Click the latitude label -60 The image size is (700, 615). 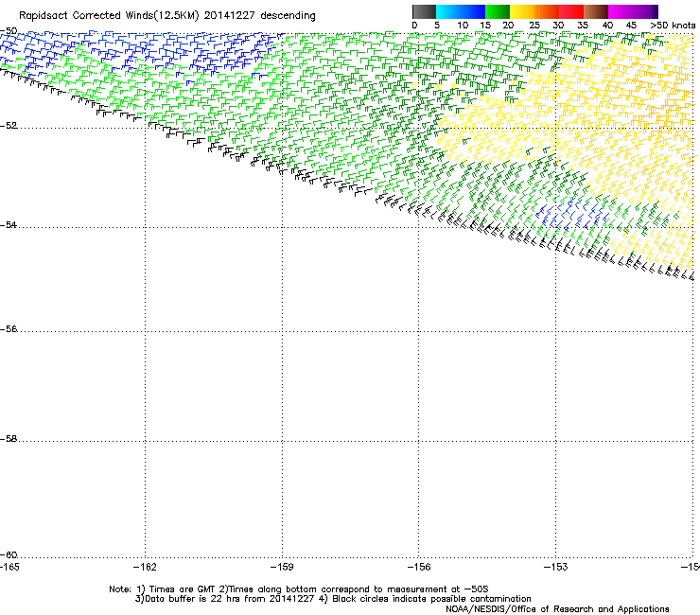pos(9,555)
